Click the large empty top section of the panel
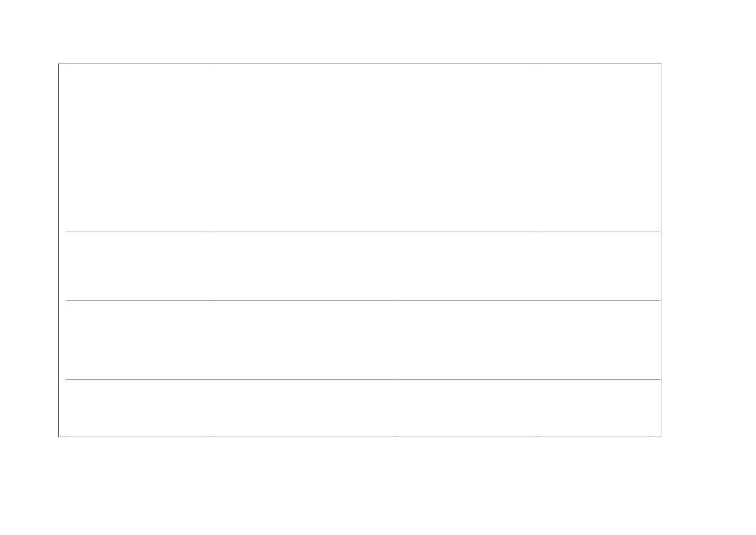Viewport: 756px width, 535px height. tap(360, 147)
